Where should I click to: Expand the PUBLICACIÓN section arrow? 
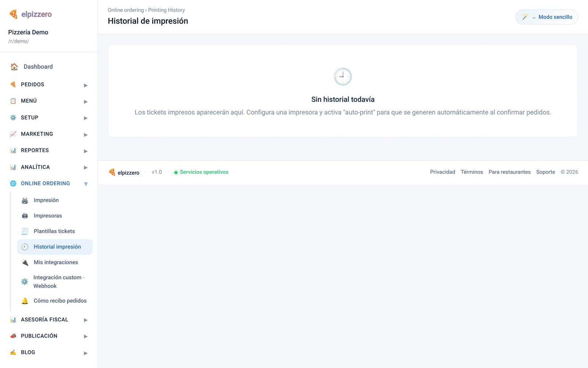click(86, 336)
